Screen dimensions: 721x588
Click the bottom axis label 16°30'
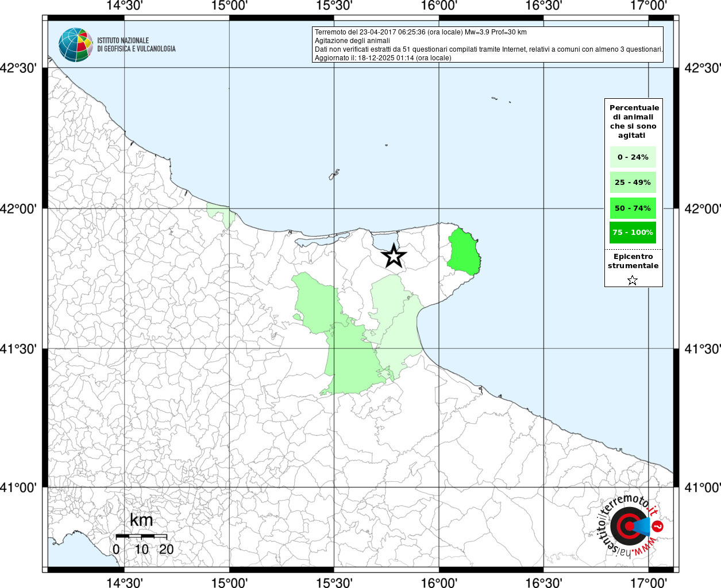(x=543, y=582)
